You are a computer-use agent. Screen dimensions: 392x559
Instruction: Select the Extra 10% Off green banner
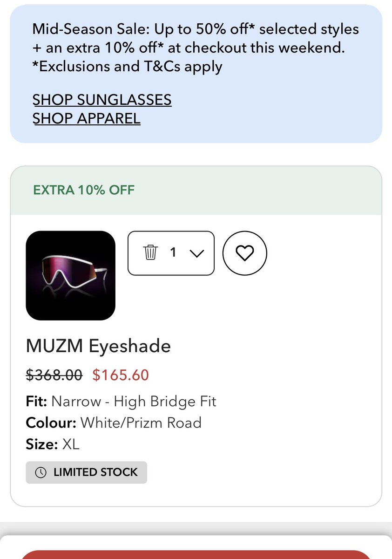(x=84, y=190)
